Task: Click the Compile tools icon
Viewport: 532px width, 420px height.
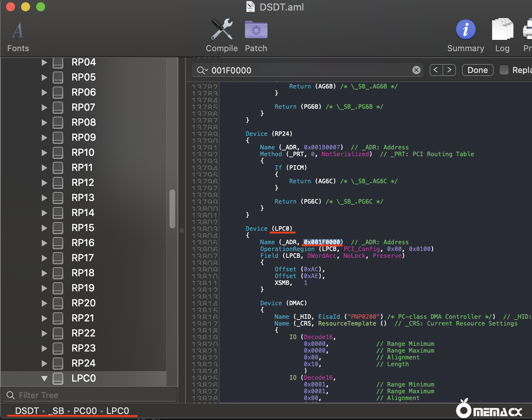Action: 222,30
